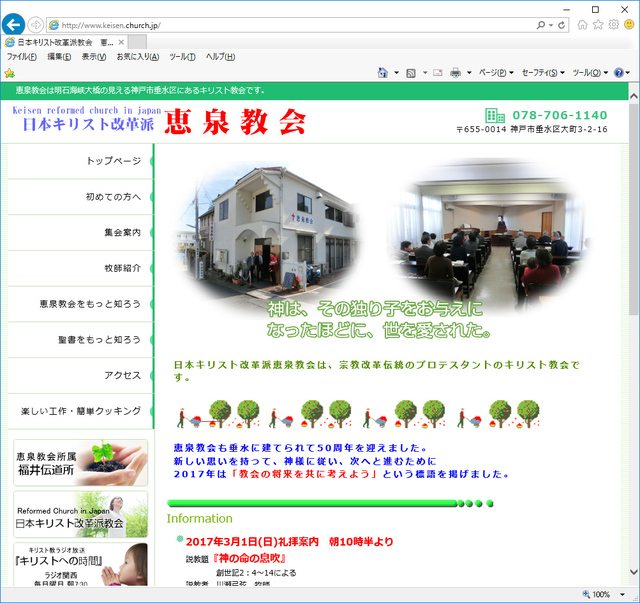The height and width of the screenshot is (603, 640).
Task: Open the zoom level 100% dropdown
Action: 606,594
